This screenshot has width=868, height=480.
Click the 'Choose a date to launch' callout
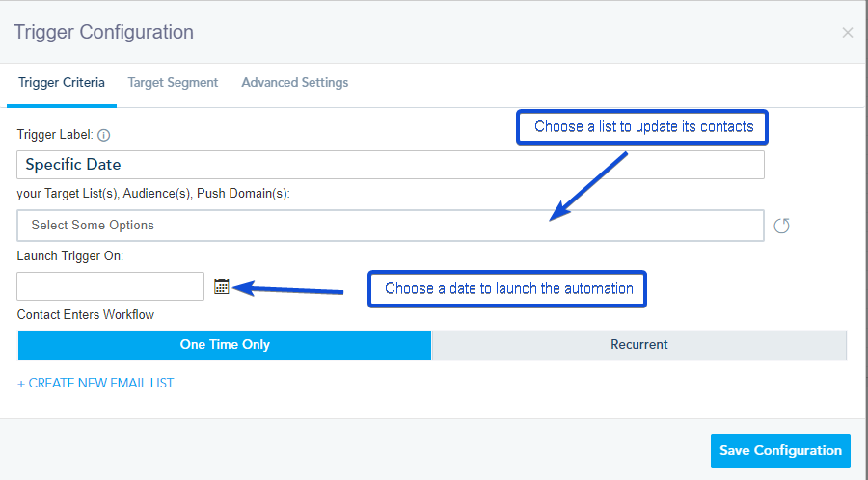(507, 288)
